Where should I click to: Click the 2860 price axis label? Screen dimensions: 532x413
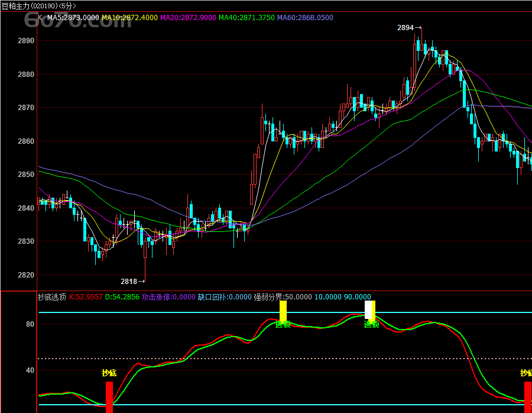pos(26,141)
